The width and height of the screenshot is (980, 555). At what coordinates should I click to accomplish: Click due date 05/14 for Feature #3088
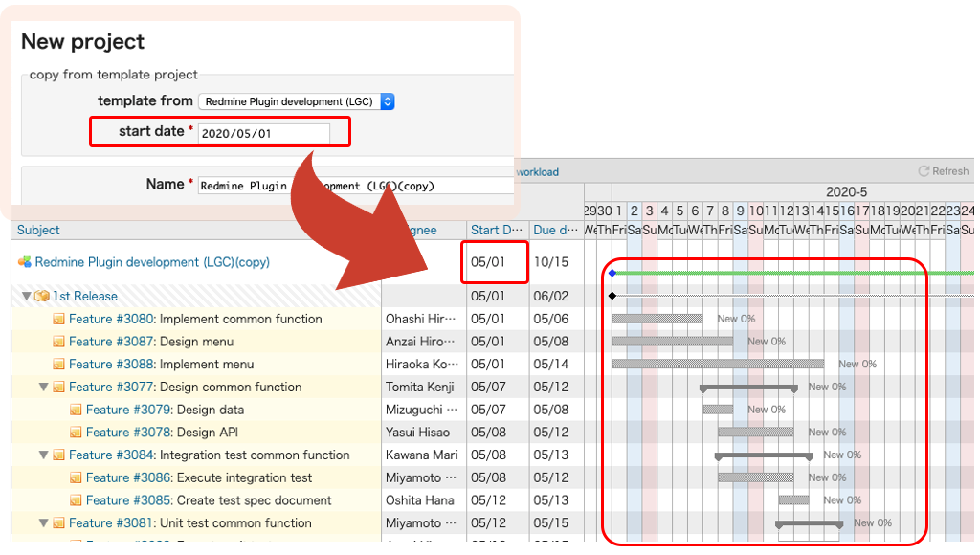(550, 364)
